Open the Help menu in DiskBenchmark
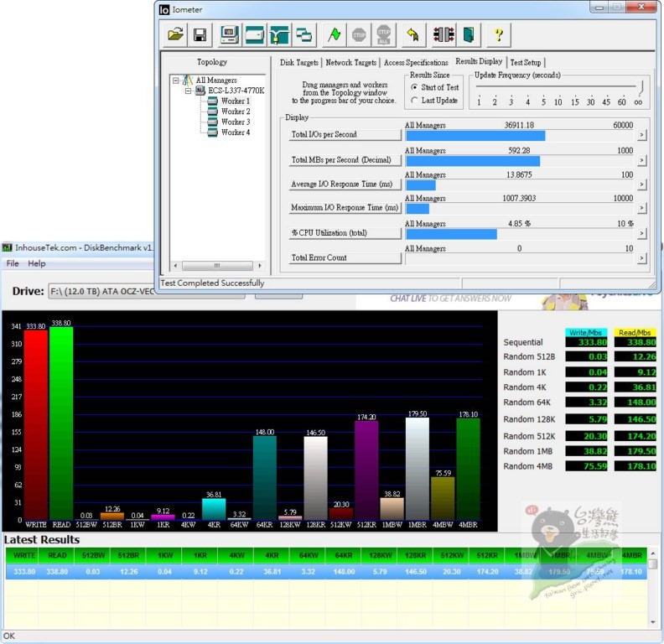 [x=37, y=263]
